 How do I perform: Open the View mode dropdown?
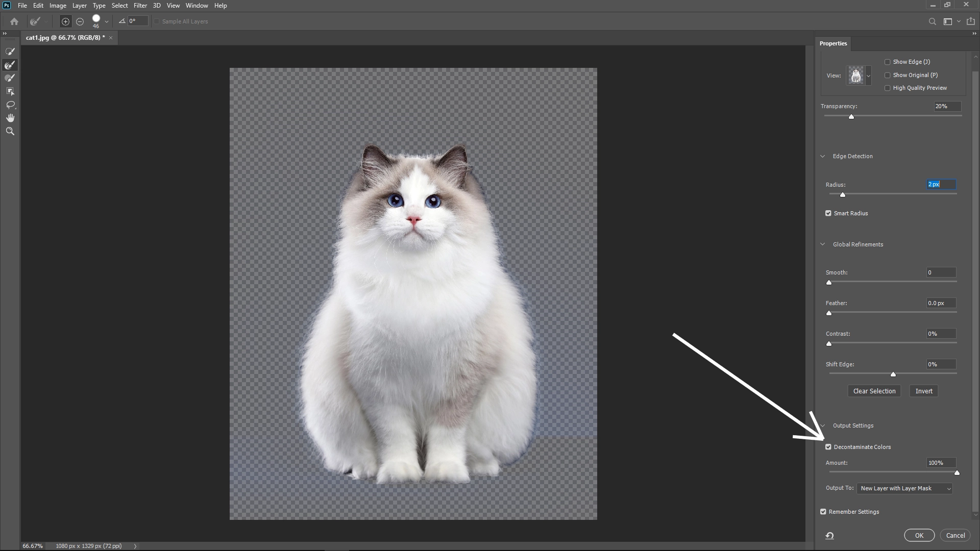[868, 76]
